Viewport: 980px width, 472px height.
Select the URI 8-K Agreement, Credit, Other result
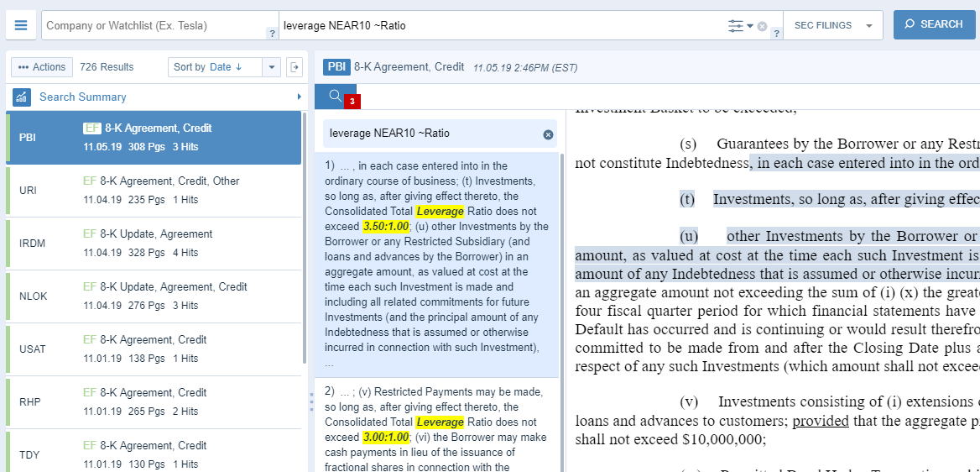coord(154,191)
